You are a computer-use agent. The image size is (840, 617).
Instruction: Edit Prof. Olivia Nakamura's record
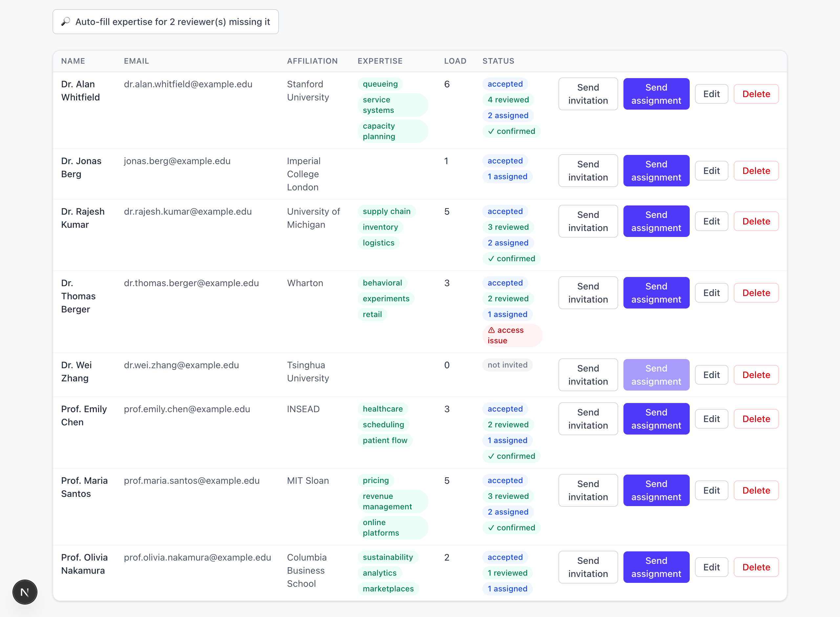click(x=711, y=567)
